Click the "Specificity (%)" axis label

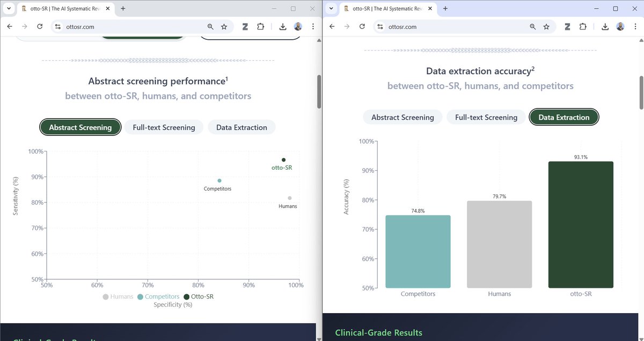coord(173,305)
